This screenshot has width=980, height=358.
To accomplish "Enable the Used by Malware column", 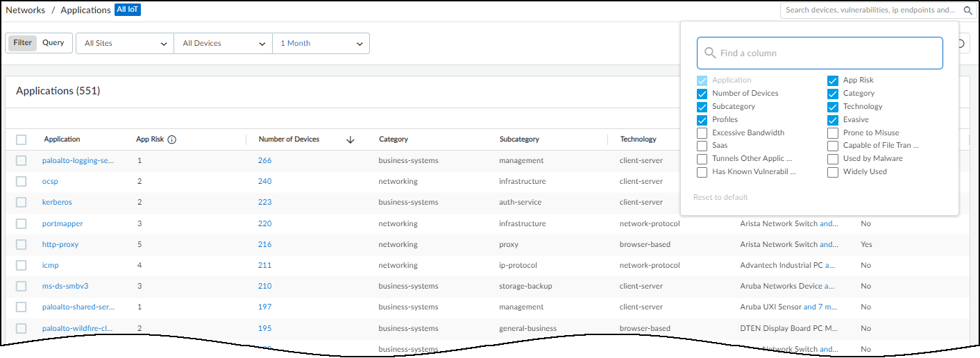I will pos(833,159).
